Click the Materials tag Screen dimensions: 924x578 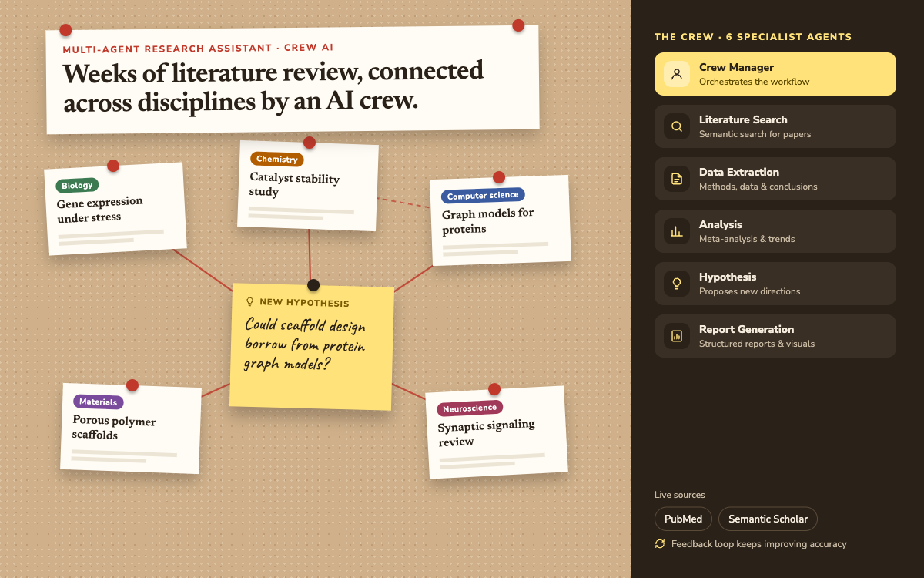coord(98,402)
